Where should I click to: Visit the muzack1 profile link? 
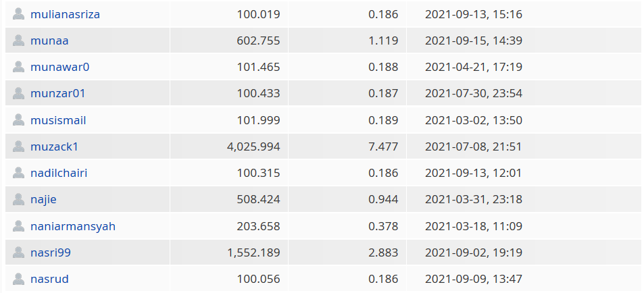coord(54,146)
